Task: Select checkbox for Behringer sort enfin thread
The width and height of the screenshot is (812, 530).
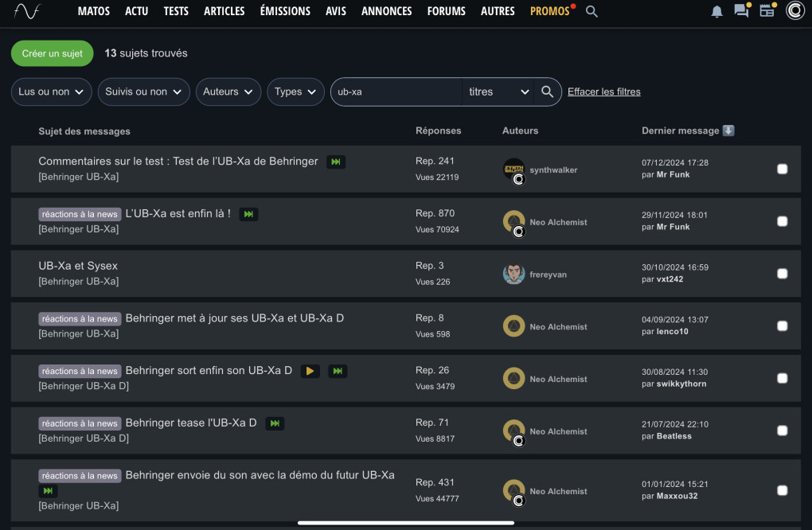Action: 782,378
